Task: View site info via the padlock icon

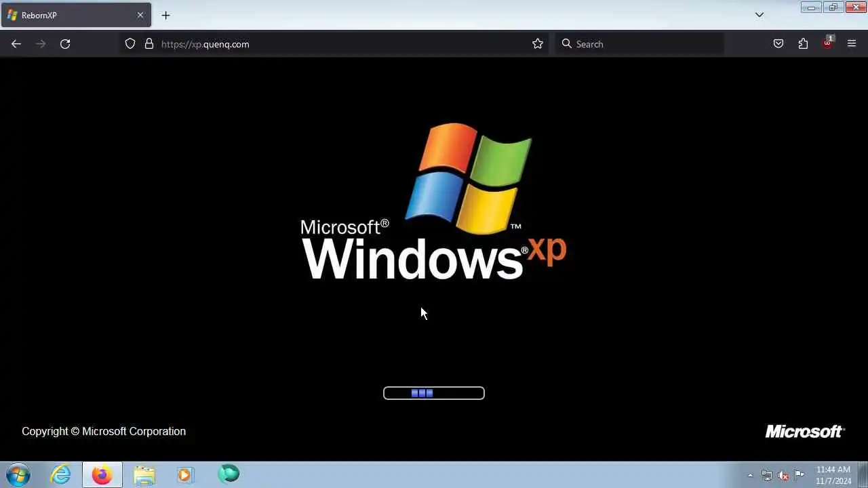Action: click(149, 44)
